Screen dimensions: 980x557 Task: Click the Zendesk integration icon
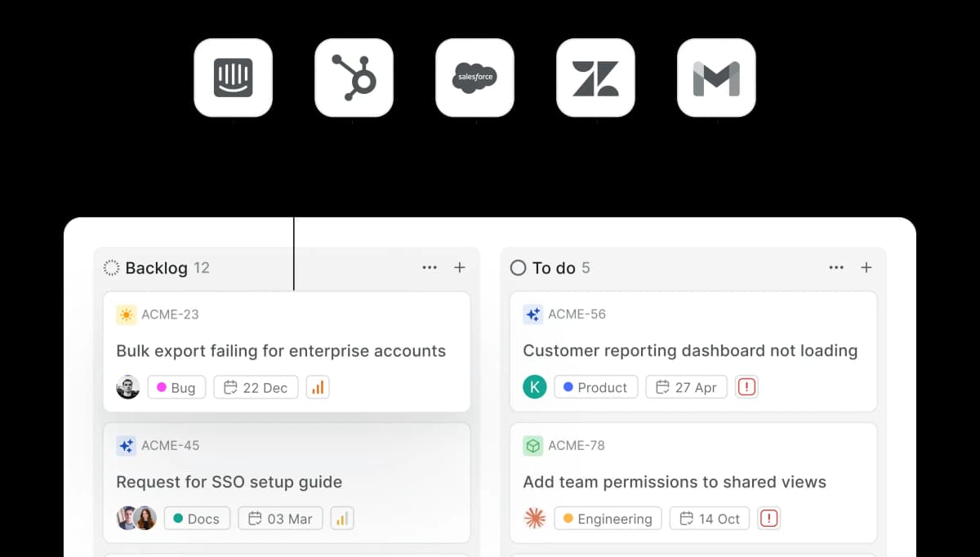point(595,78)
